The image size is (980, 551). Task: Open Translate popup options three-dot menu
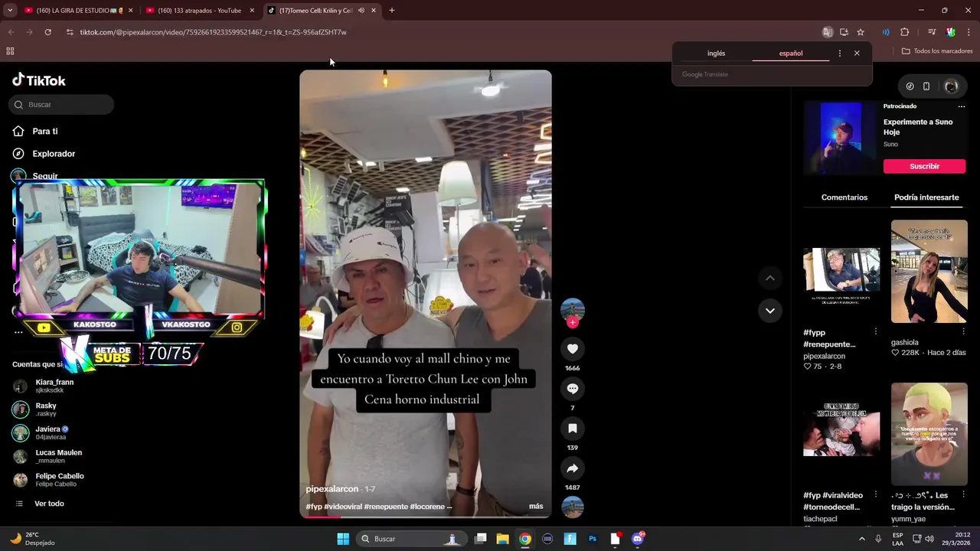[x=840, y=54]
